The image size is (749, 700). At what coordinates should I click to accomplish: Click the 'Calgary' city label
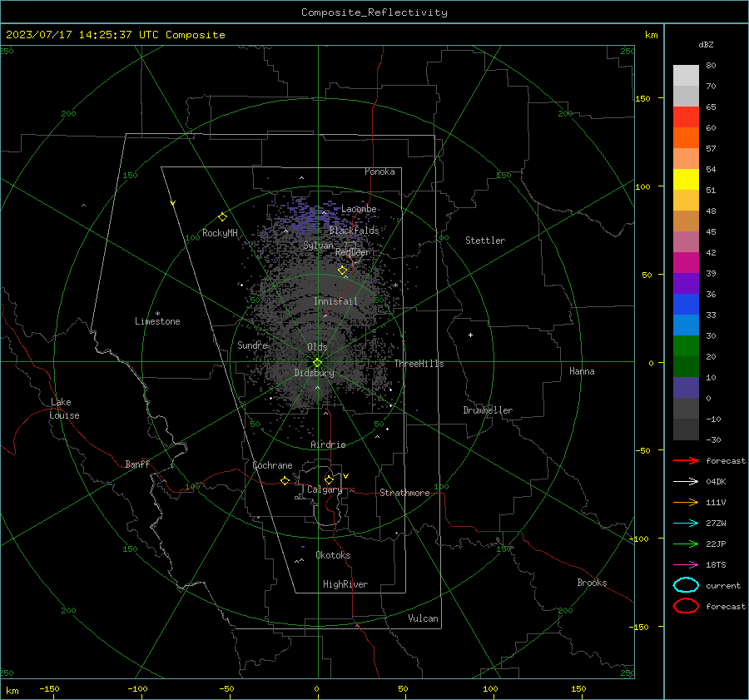[325, 489]
